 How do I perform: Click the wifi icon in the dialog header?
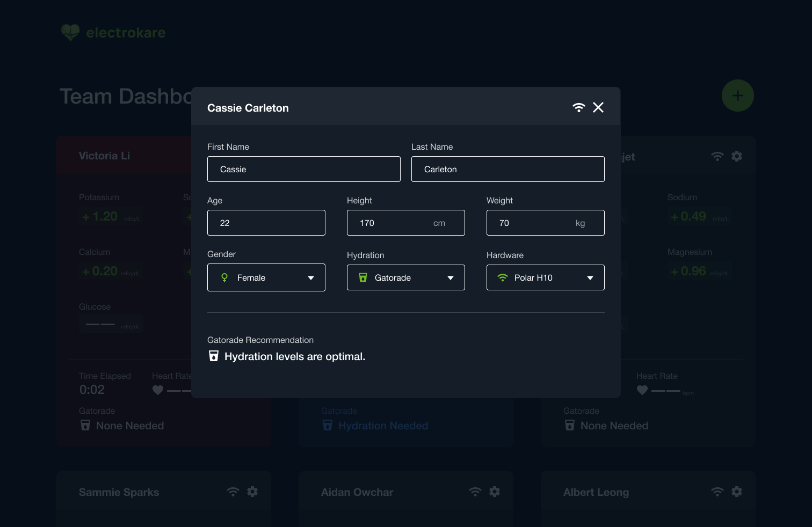pyautogui.click(x=578, y=107)
